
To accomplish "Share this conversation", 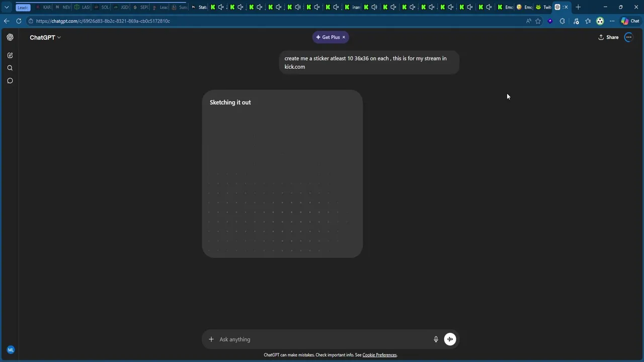I will [608, 37].
